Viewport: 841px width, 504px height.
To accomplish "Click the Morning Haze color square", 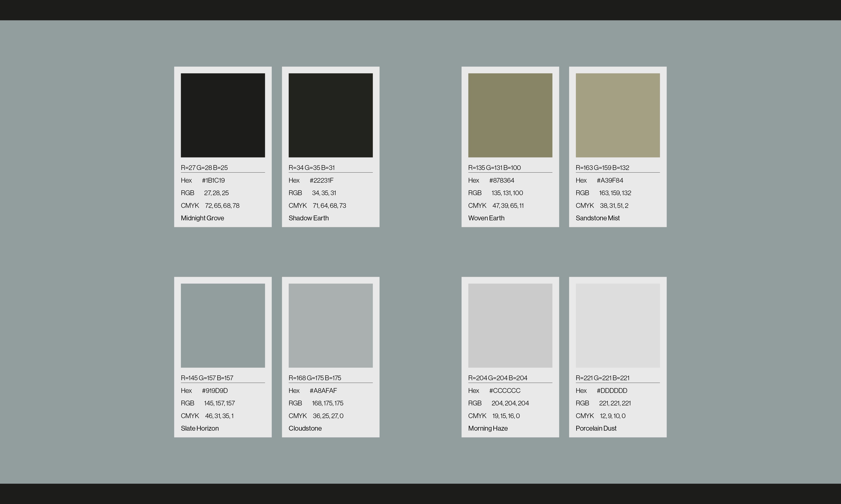I will coord(510,325).
